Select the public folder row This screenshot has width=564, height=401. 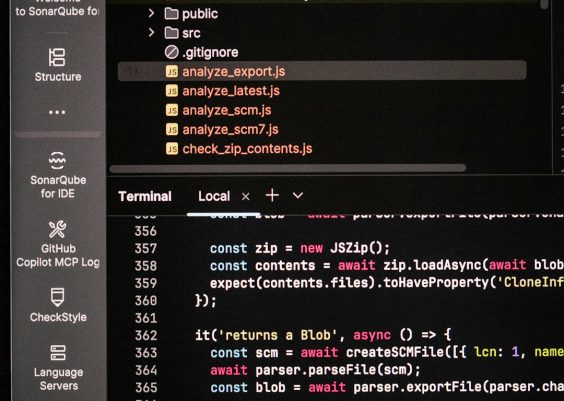(x=200, y=14)
